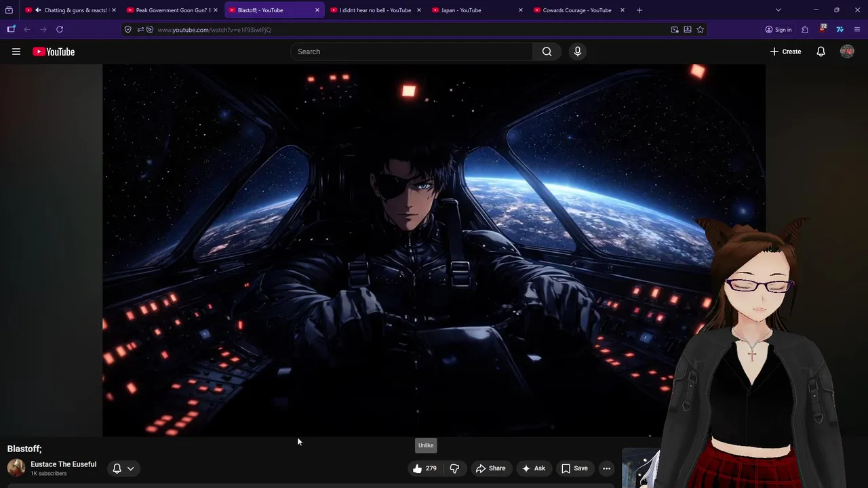Switch to Cowards Courage - YouTube tab

(579, 10)
